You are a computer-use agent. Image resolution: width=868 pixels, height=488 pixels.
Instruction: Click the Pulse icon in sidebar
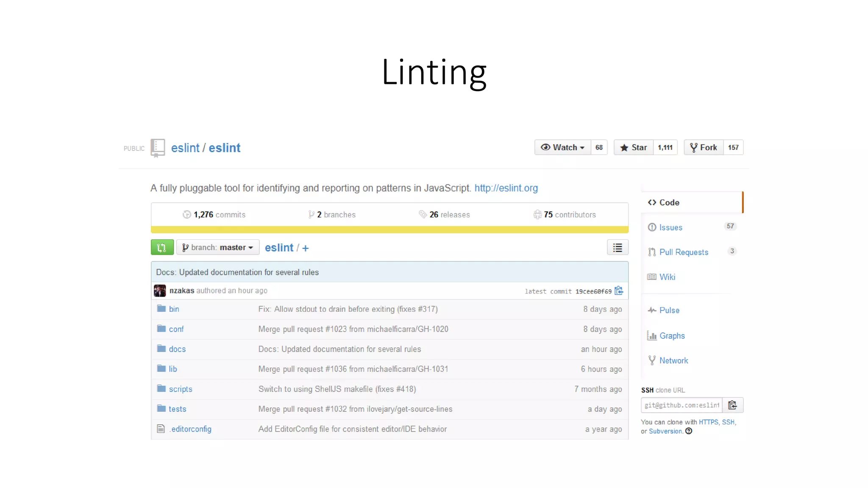click(652, 311)
